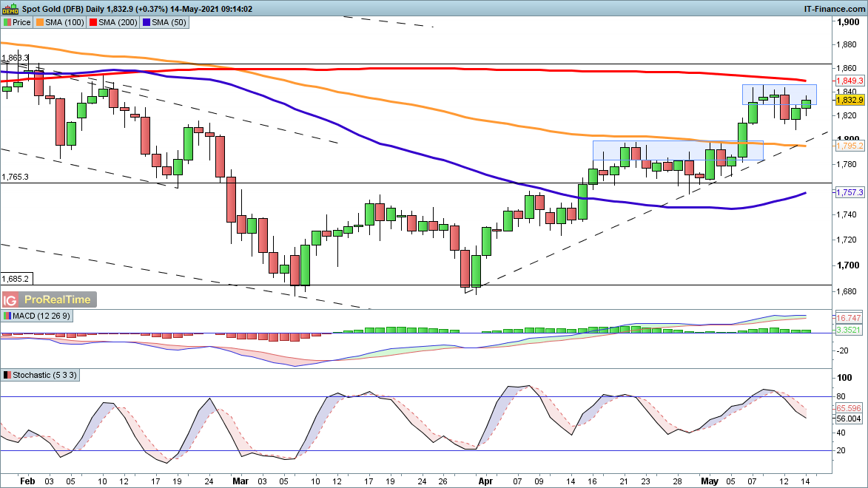Click the ProRealTime watermark text

(x=57, y=299)
